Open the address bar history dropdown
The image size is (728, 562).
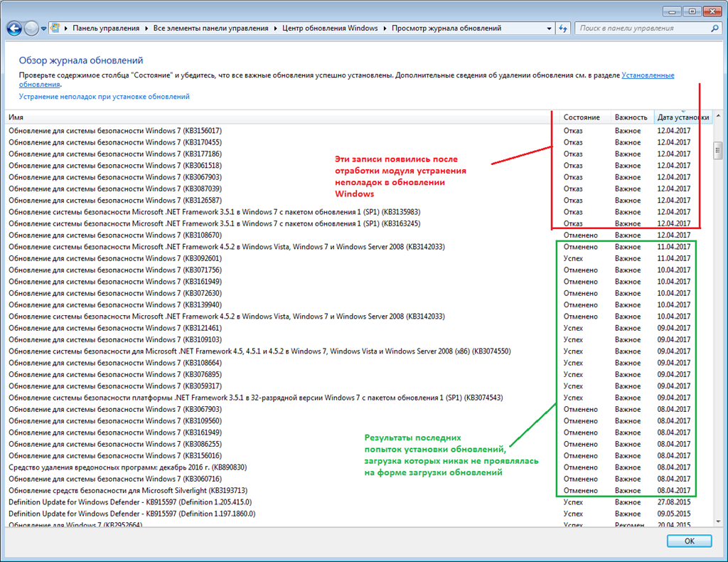click(x=550, y=28)
